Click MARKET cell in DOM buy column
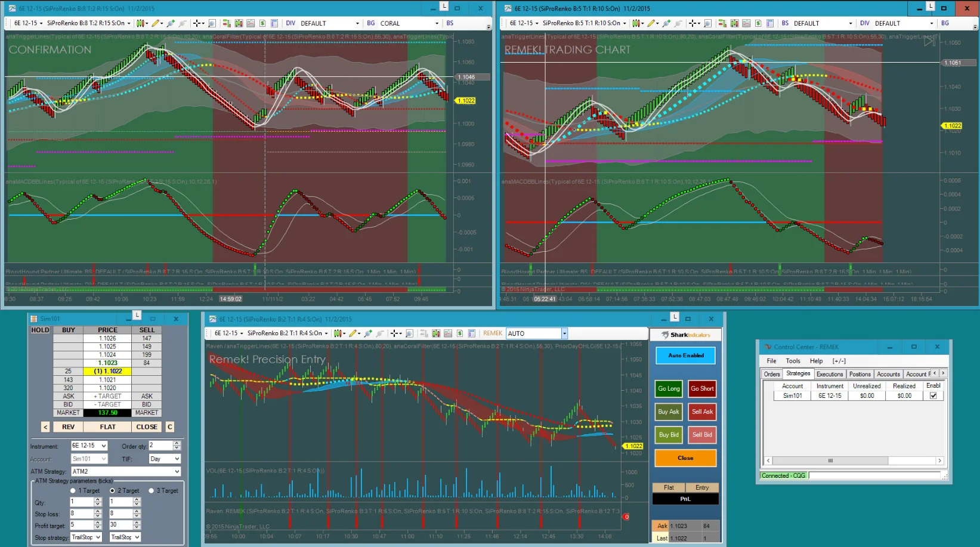 (68, 413)
